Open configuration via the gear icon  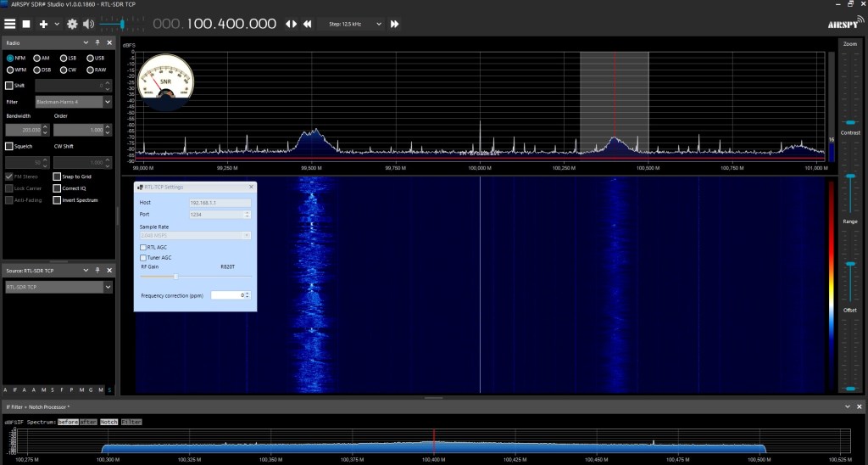(x=72, y=25)
